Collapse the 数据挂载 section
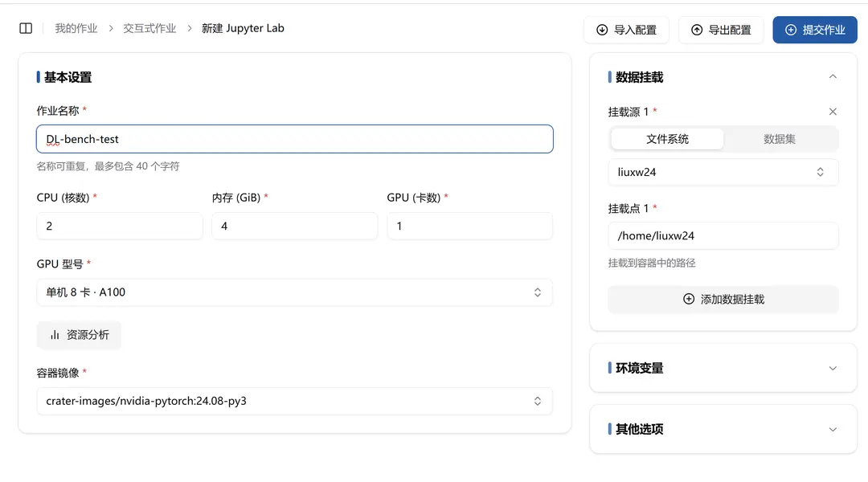Image resolution: width=868 pixels, height=482 pixels. (x=833, y=77)
